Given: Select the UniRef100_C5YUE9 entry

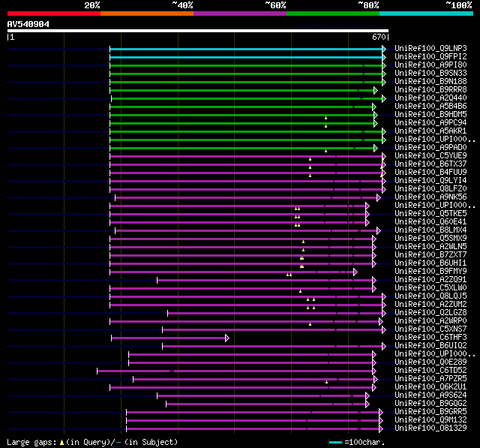Looking at the screenshot, I should coord(430,156).
